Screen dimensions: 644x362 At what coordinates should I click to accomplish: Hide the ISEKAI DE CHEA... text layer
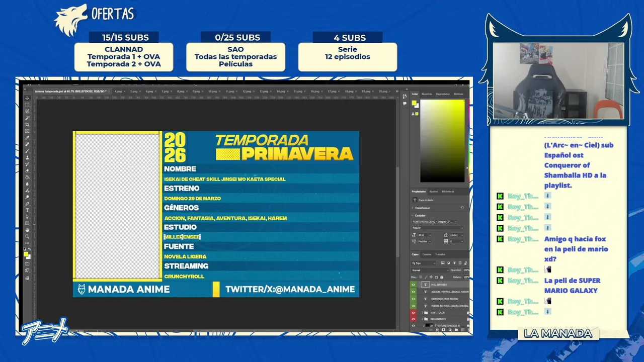(414, 306)
